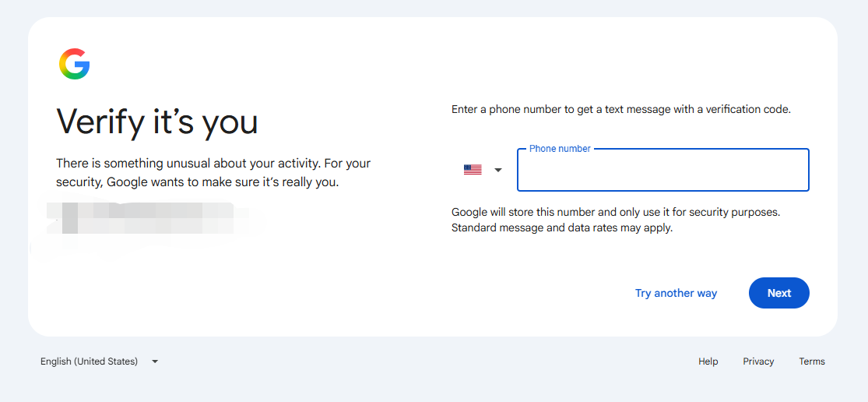Click the Try another way link
This screenshot has height=402, width=868.
[x=676, y=293]
